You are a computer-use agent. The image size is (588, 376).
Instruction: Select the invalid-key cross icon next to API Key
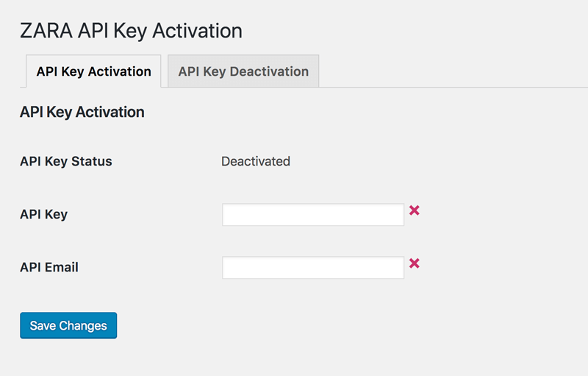pos(415,210)
